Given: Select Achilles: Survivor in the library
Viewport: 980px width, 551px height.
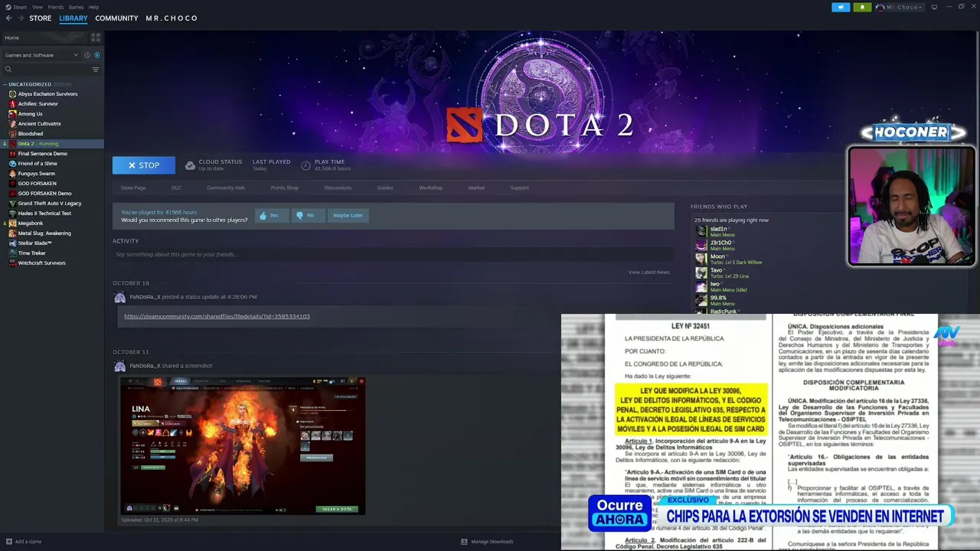Looking at the screenshot, I should click(38, 104).
